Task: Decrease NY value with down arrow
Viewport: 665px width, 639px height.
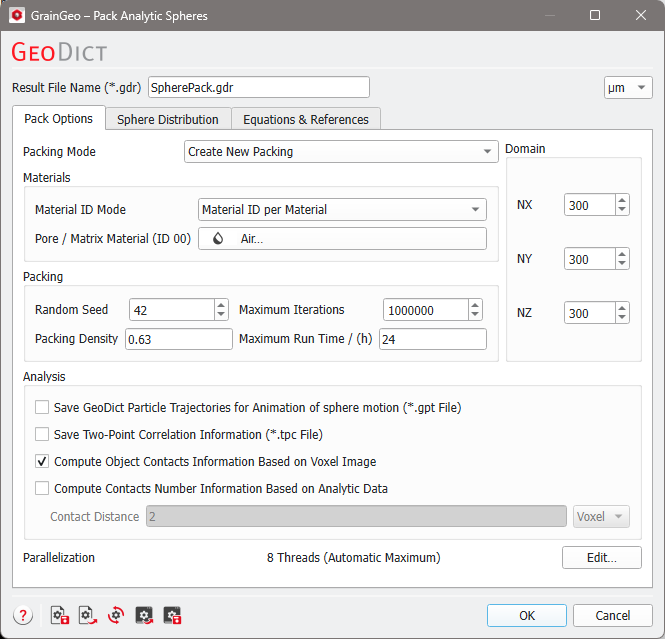Action: pyautogui.click(x=622, y=264)
